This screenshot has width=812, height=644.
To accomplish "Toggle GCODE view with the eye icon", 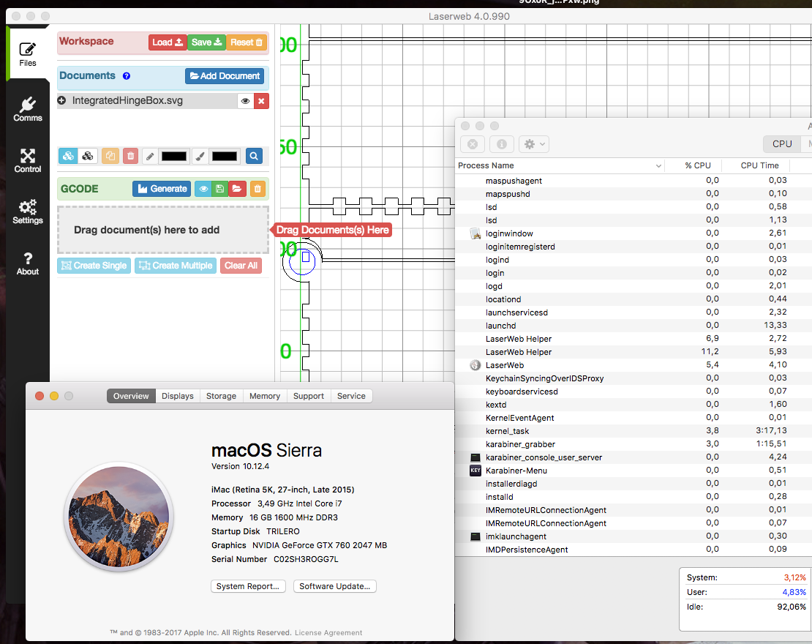I will [203, 189].
